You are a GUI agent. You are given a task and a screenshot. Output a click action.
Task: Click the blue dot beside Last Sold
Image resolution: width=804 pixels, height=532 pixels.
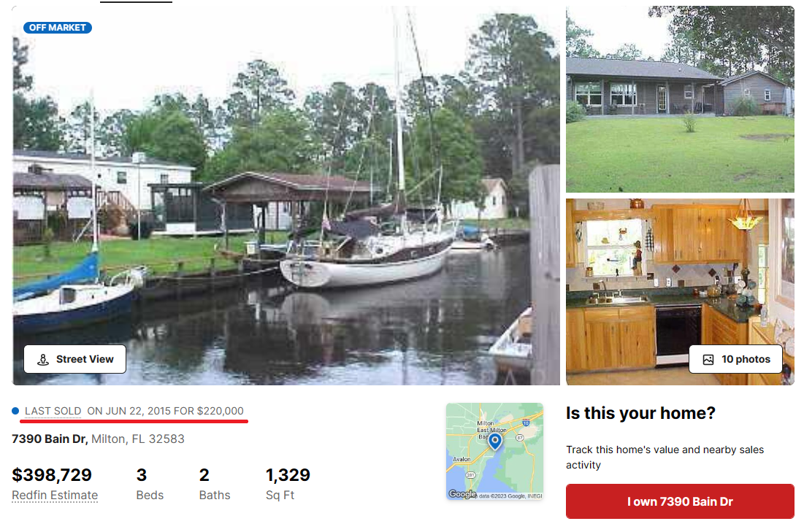click(x=15, y=411)
